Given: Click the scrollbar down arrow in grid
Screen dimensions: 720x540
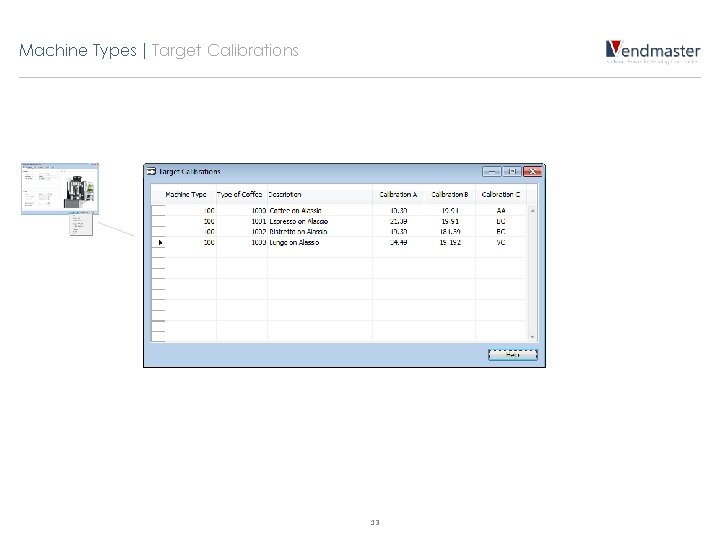Looking at the screenshot, I should 532,337.
